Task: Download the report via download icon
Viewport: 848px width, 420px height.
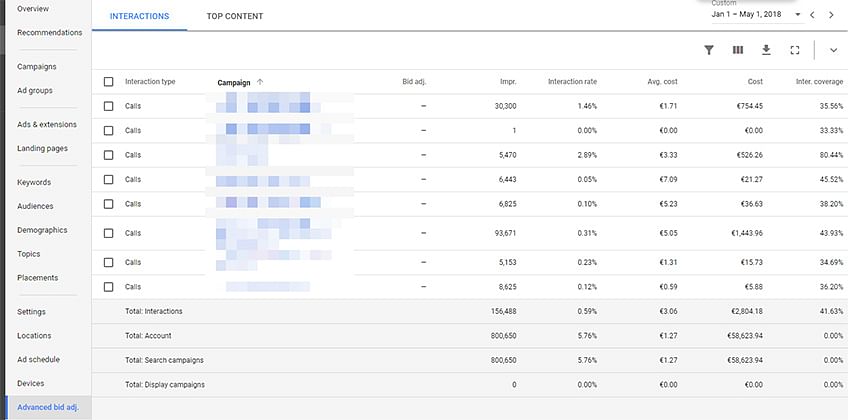Action: click(x=766, y=50)
